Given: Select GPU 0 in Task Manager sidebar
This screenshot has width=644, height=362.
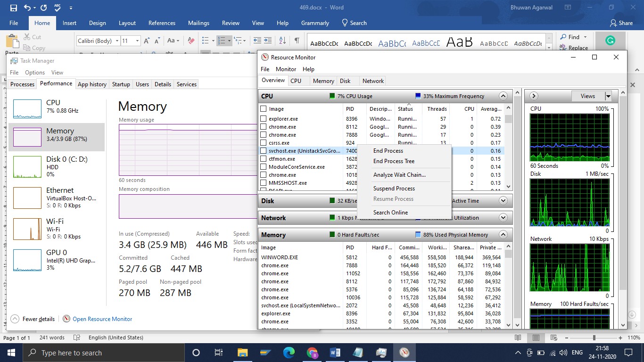Looking at the screenshot, I should (x=57, y=260).
